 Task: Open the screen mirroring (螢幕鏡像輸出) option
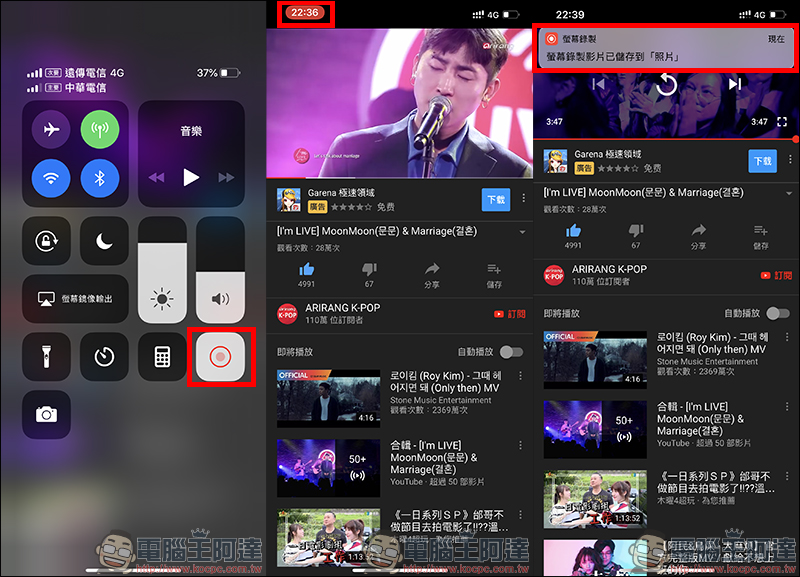click(x=75, y=299)
